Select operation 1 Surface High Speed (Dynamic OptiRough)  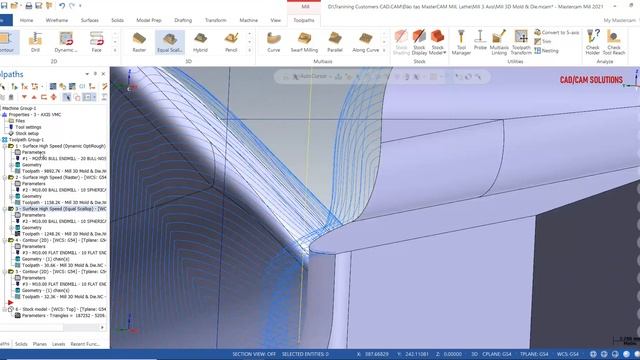[x=60, y=146]
